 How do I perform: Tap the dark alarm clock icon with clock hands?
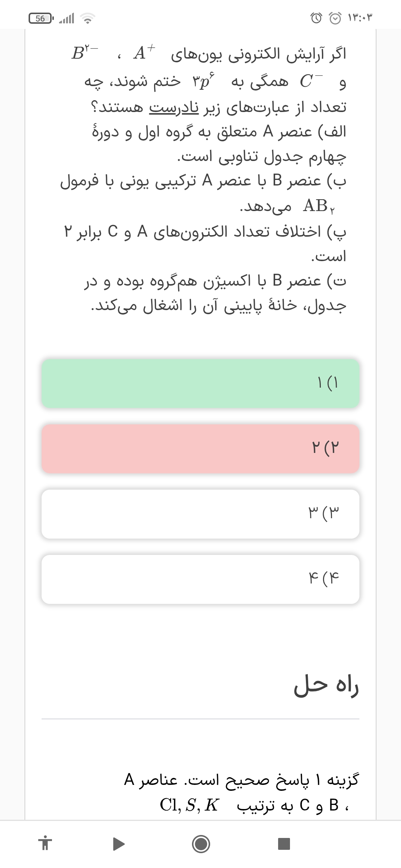pos(316,18)
